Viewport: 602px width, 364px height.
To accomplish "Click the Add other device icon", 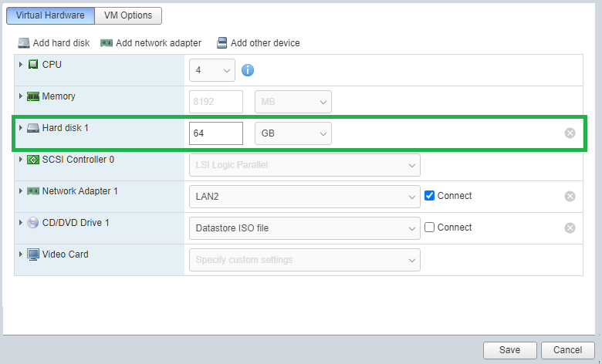I will [222, 43].
